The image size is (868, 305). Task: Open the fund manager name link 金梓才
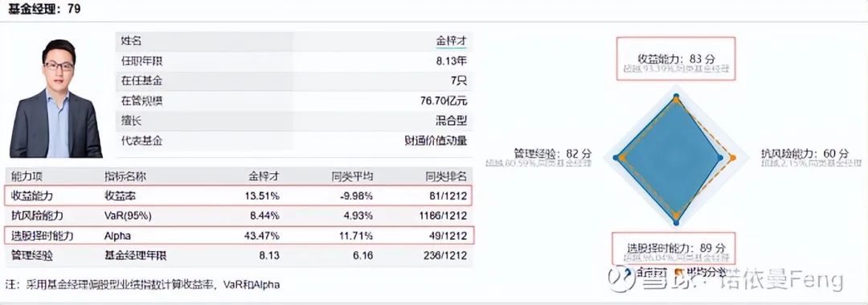452,41
